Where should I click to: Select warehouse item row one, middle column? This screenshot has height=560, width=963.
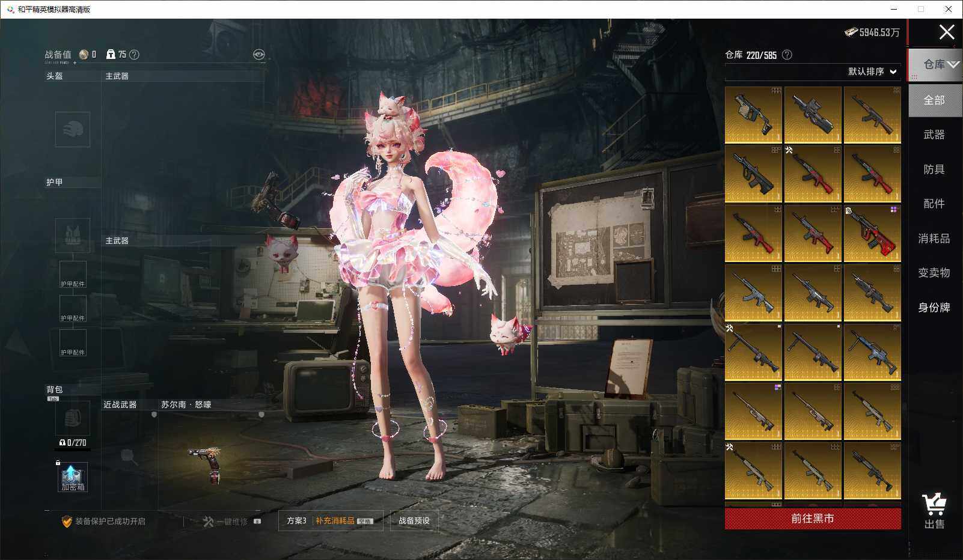[x=813, y=115]
